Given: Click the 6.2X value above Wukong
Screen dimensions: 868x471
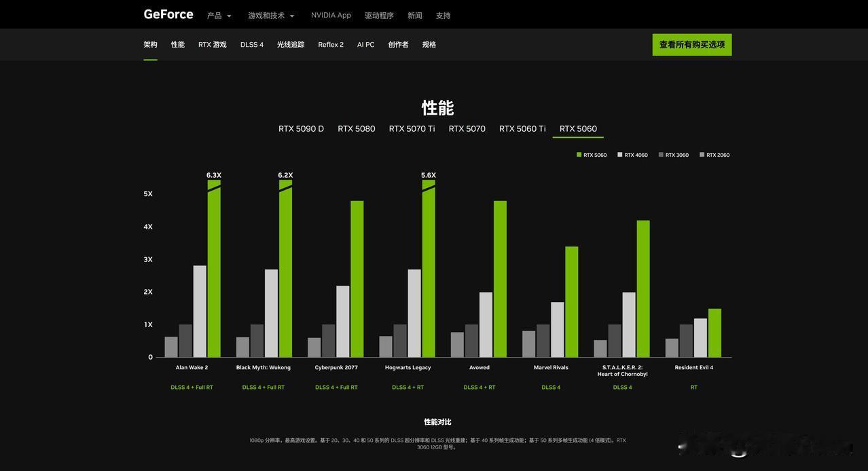Looking at the screenshot, I should (285, 175).
